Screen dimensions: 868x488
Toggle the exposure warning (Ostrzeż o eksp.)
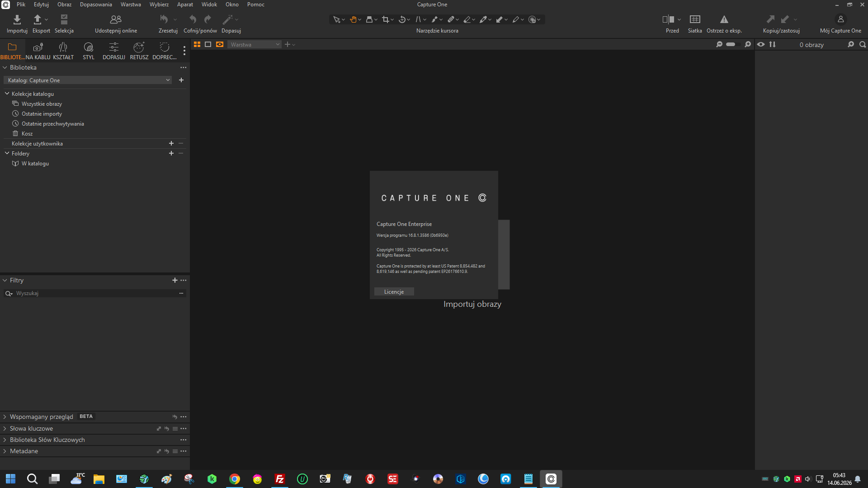[x=724, y=19]
